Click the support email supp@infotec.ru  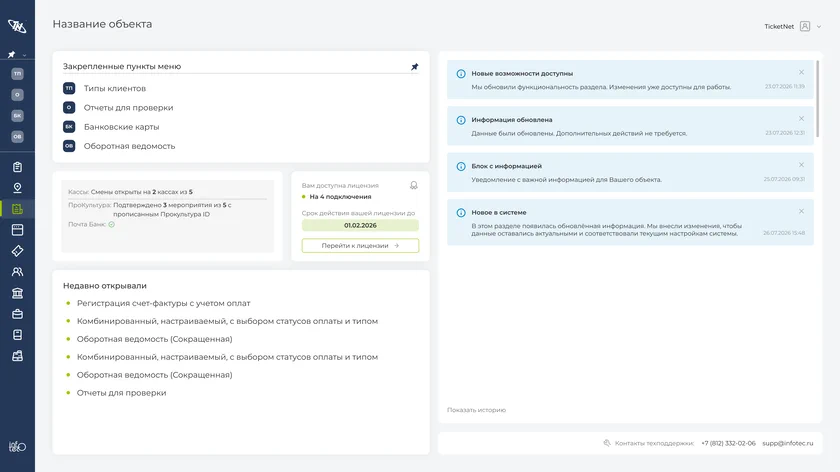coord(788,443)
